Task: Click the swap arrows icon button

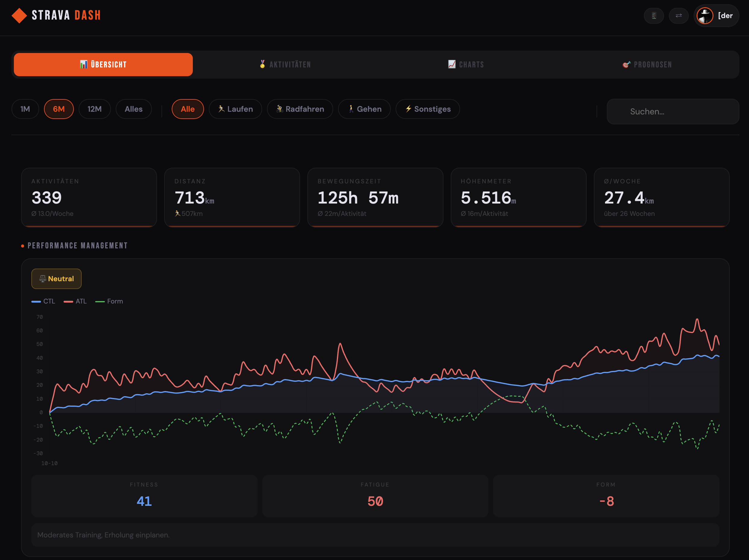Action: tap(678, 16)
